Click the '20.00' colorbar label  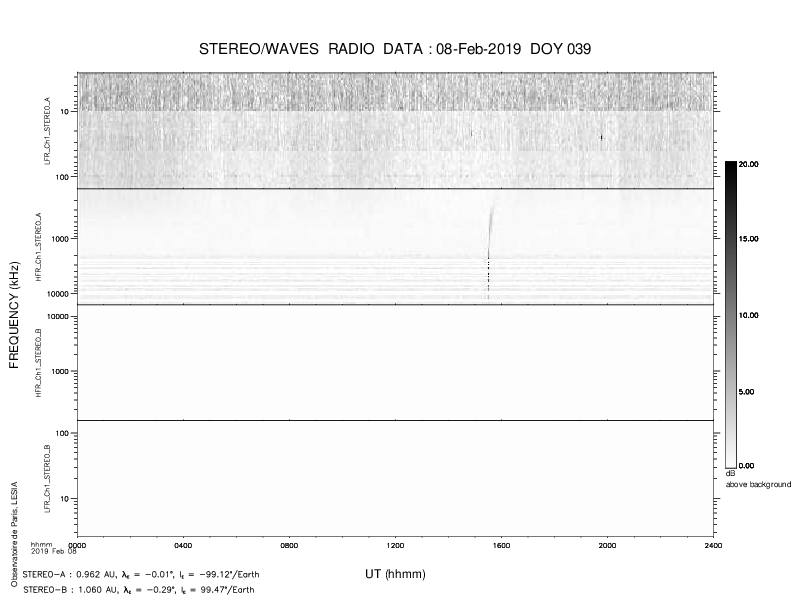pyautogui.click(x=749, y=165)
